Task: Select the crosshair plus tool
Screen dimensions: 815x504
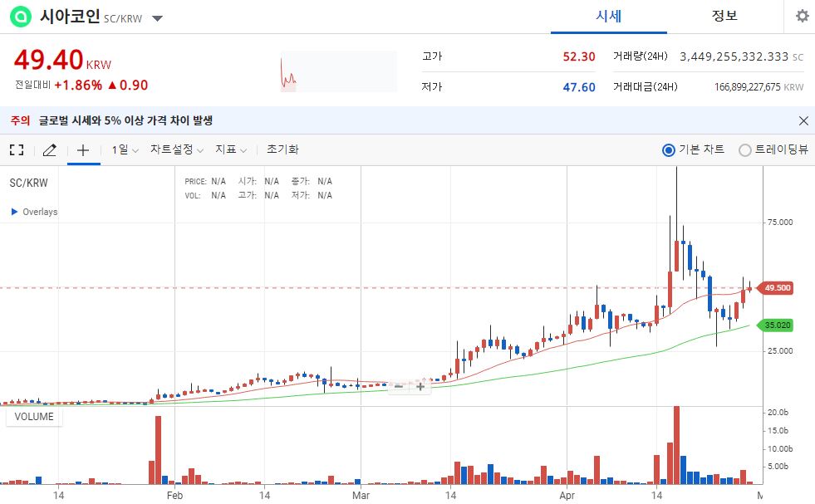Action: [x=83, y=150]
